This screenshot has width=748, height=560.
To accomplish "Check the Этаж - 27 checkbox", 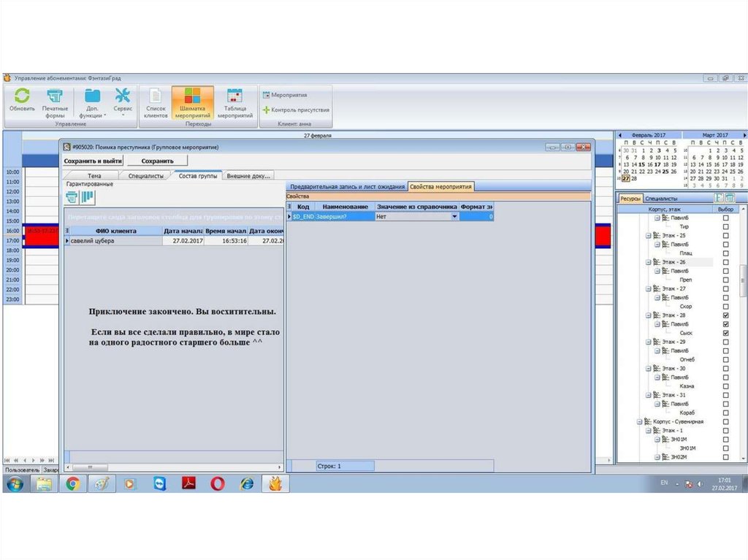I will [725, 288].
